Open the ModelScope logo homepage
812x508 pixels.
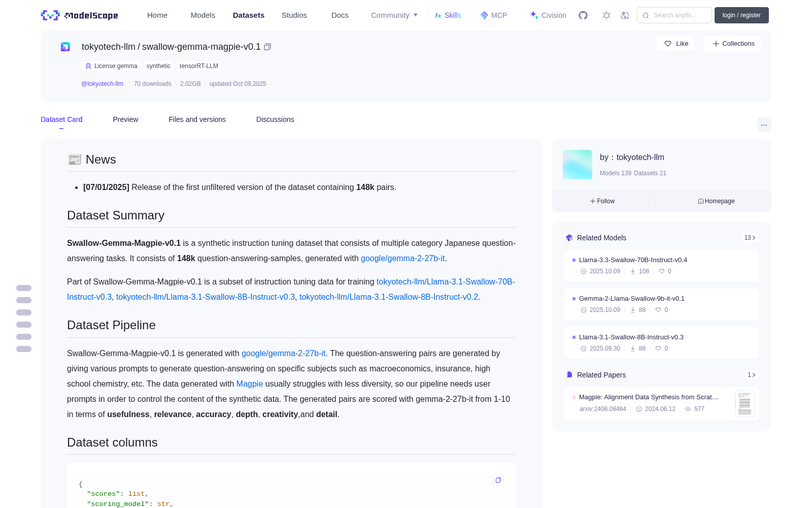tap(80, 15)
